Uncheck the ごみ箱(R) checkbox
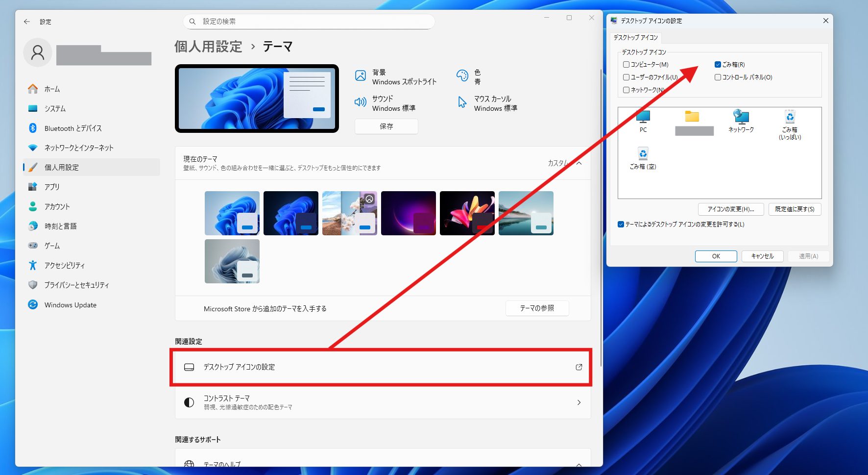 (718, 65)
